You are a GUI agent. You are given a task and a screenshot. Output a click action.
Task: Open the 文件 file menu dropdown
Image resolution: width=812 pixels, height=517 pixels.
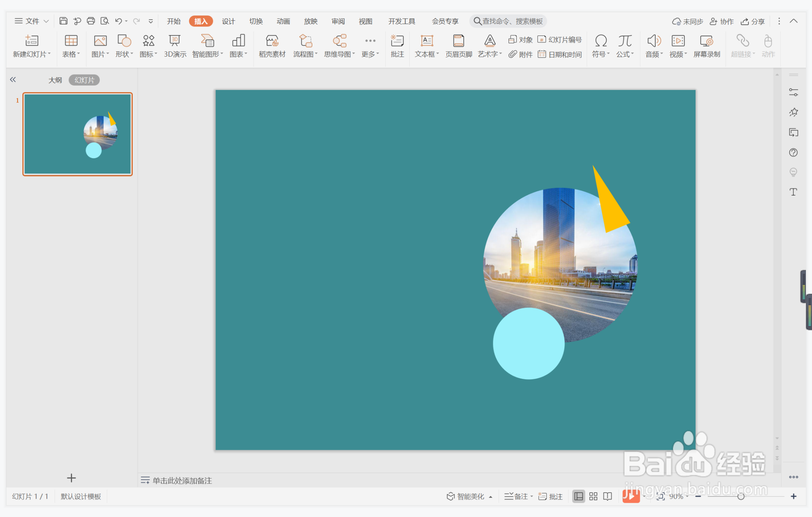point(32,21)
